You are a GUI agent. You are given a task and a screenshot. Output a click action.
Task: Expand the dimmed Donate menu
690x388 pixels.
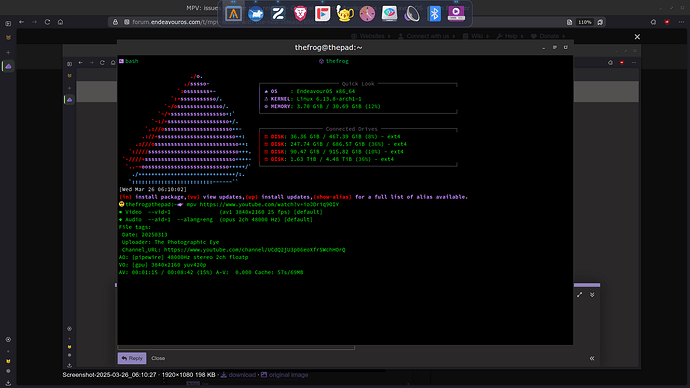[547, 36]
